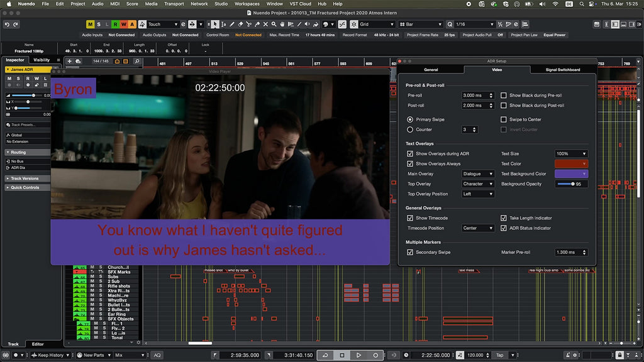This screenshot has width=644, height=362.
Task: Uncheck the Show Timecode checkbox
Action: point(410,218)
